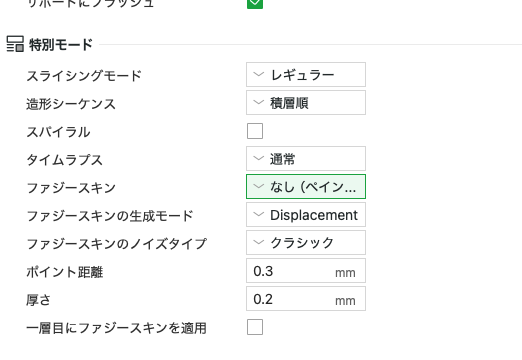
Task: Click the 特別モード section heading text
Action: pos(61,44)
